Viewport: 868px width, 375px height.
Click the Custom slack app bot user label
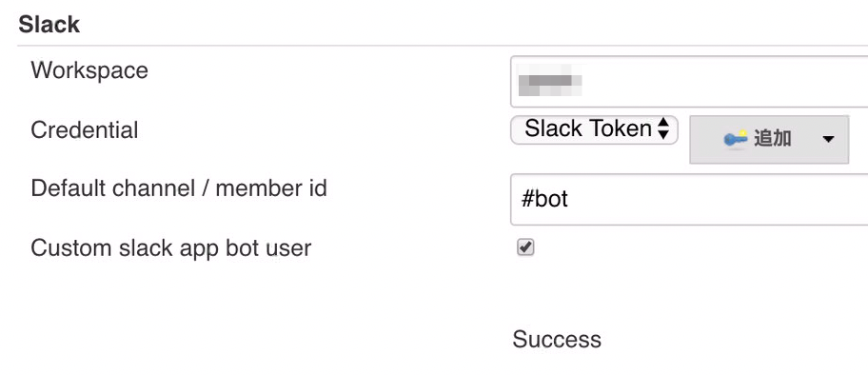click(x=171, y=248)
